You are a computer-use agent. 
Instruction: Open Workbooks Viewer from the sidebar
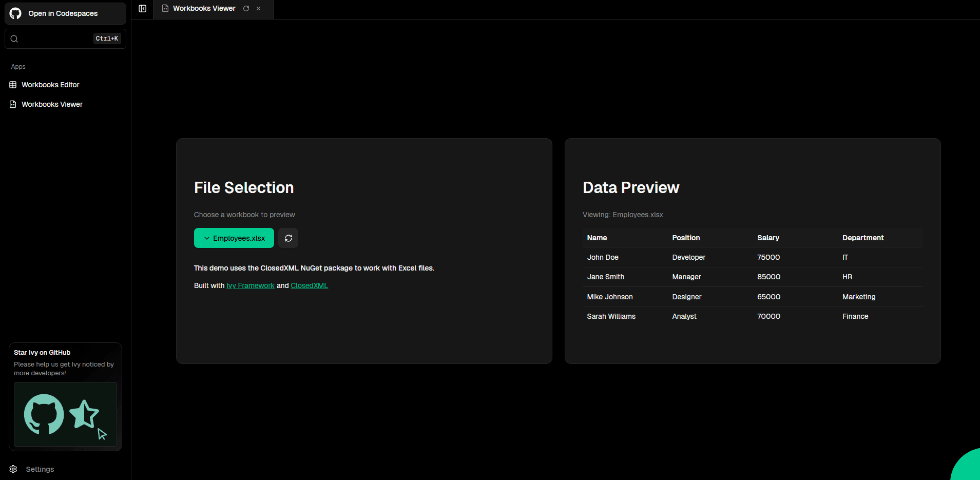52,104
